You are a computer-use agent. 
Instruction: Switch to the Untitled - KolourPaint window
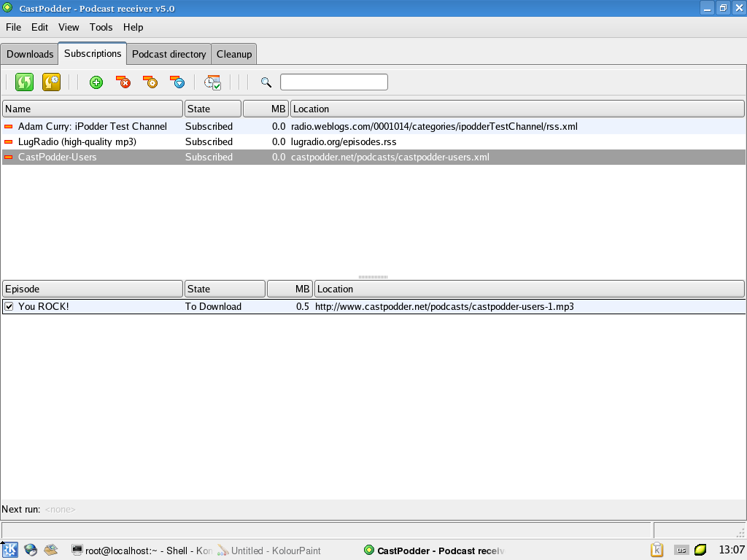tap(269, 551)
